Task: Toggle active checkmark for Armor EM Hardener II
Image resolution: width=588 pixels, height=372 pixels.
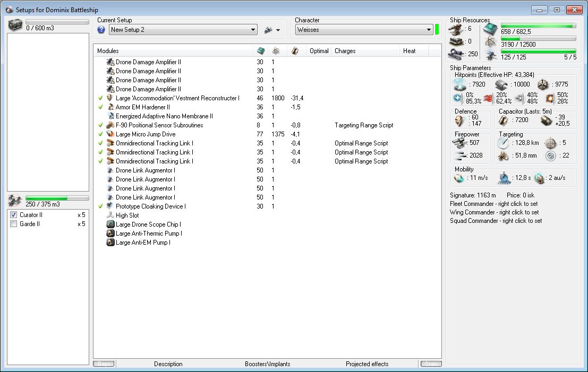Action: pyautogui.click(x=100, y=107)
